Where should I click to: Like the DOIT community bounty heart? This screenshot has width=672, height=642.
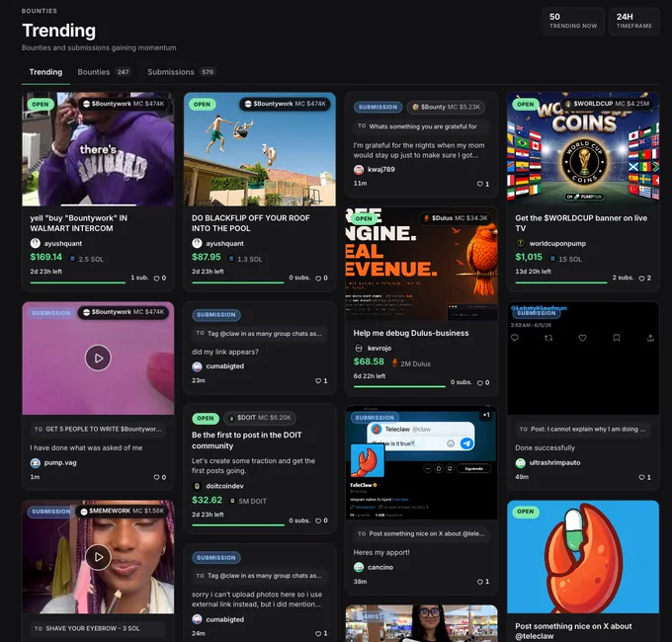tap(318, 521)
